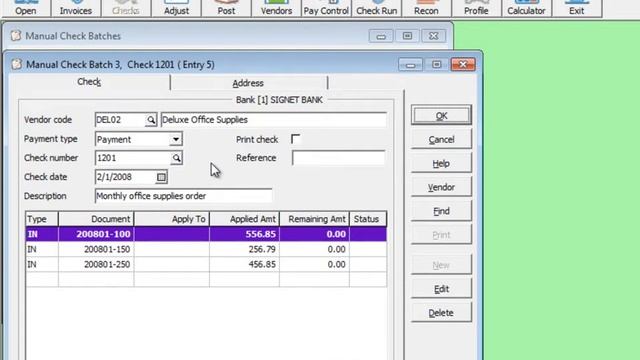Select invoice row 200801-250

click(206, 264)
